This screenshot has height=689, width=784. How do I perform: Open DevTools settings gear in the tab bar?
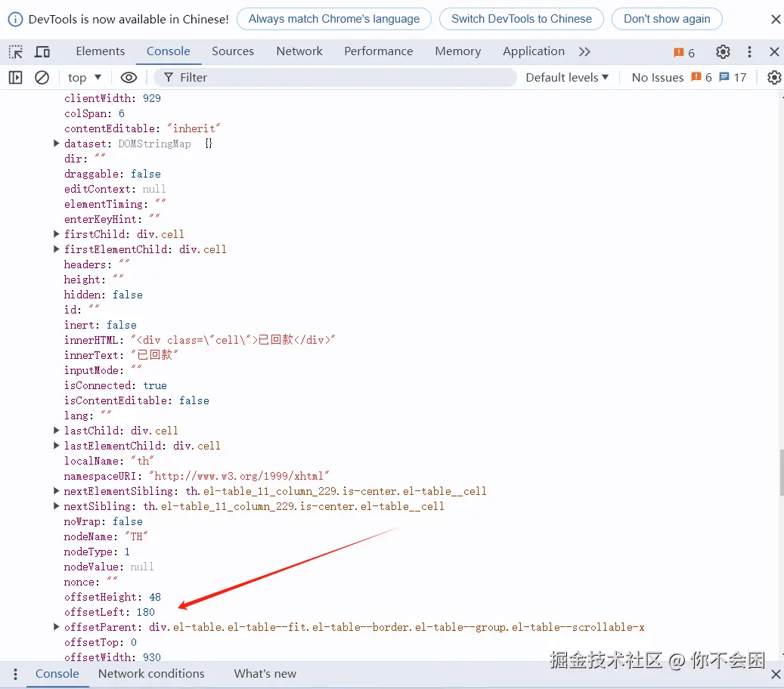tap(723, 51)
